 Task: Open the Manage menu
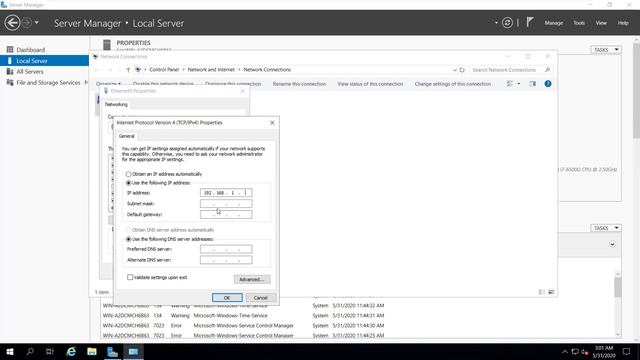click(x=553, y=23)
